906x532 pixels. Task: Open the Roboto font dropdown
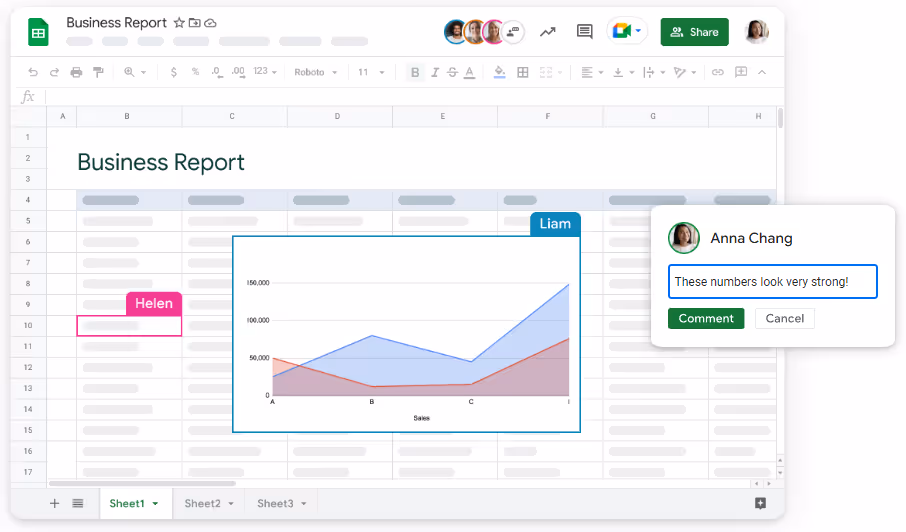pyautogui.click(x=315, y=72)
